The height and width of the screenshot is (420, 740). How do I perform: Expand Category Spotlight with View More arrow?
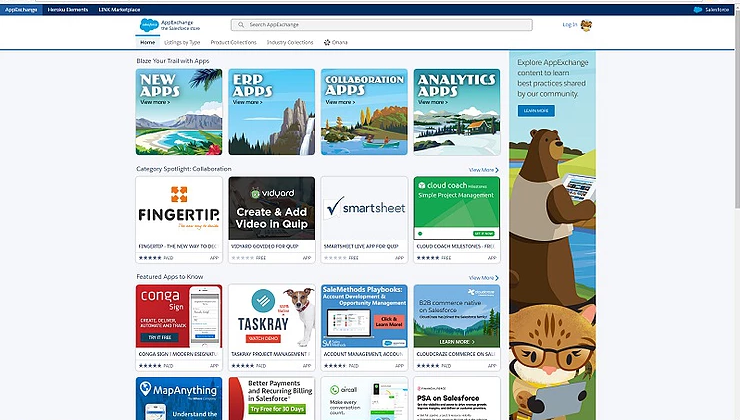[x=483, y=170]
